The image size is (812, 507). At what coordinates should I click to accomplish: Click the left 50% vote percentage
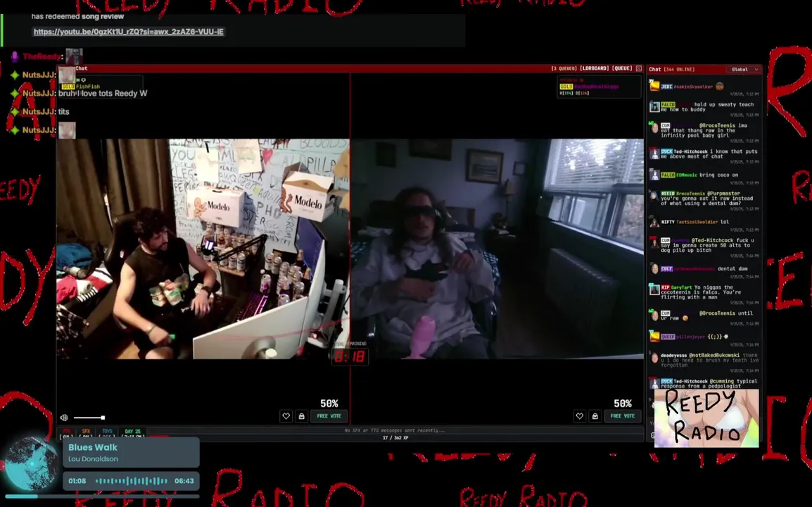point(329,403)
